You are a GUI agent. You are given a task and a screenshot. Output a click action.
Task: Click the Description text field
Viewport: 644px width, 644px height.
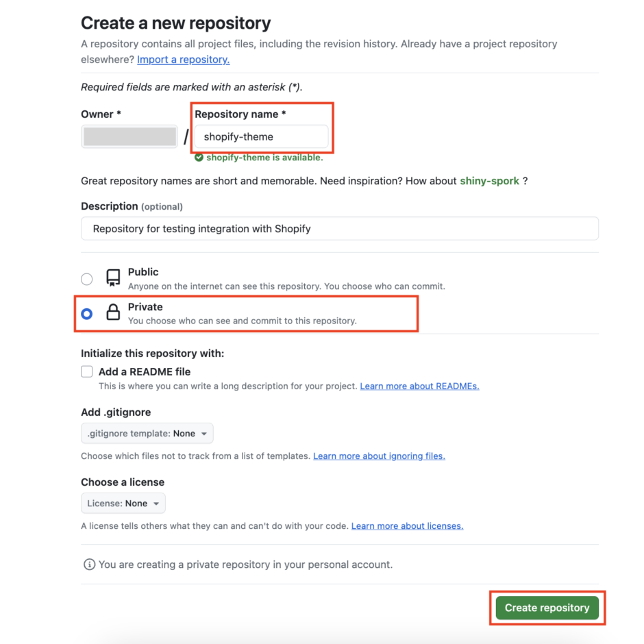pyautogui.click(x=339, y=228)
